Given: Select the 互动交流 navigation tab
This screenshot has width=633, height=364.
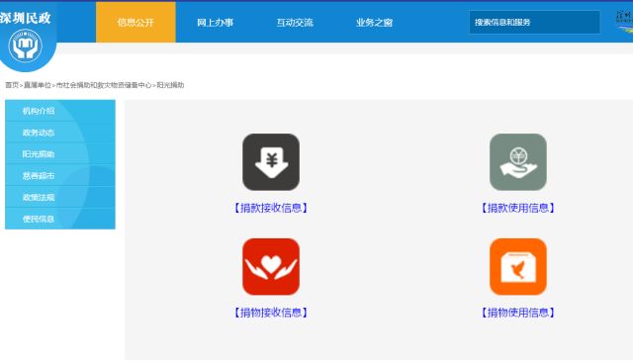Looking at the screenshot, I should tap(295, 22).
